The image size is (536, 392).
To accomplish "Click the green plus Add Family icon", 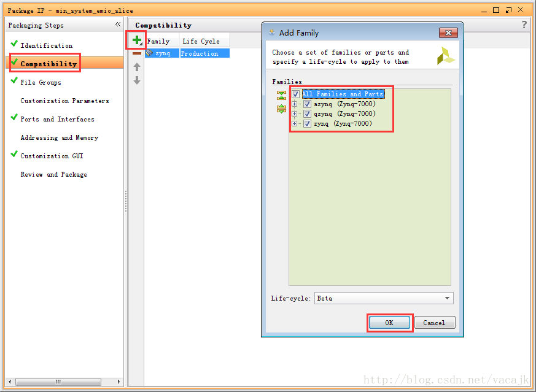I will [137, 40].
